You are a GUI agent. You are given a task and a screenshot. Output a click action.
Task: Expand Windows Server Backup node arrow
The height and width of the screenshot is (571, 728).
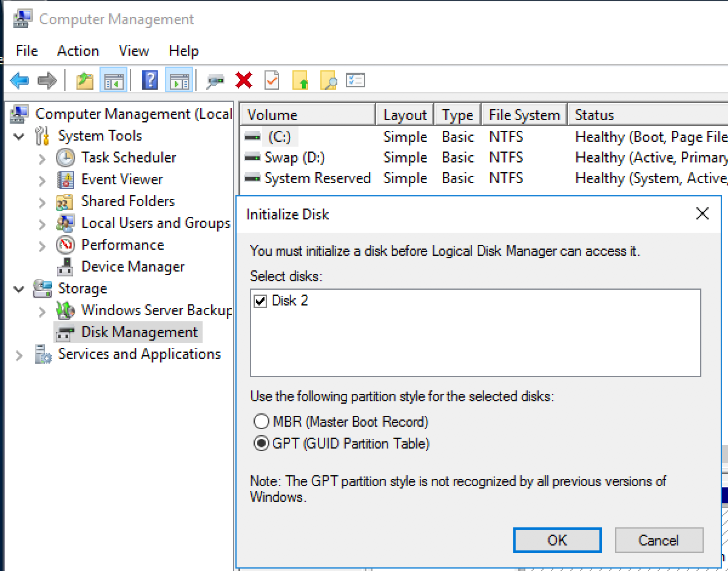tap(42, 311)
